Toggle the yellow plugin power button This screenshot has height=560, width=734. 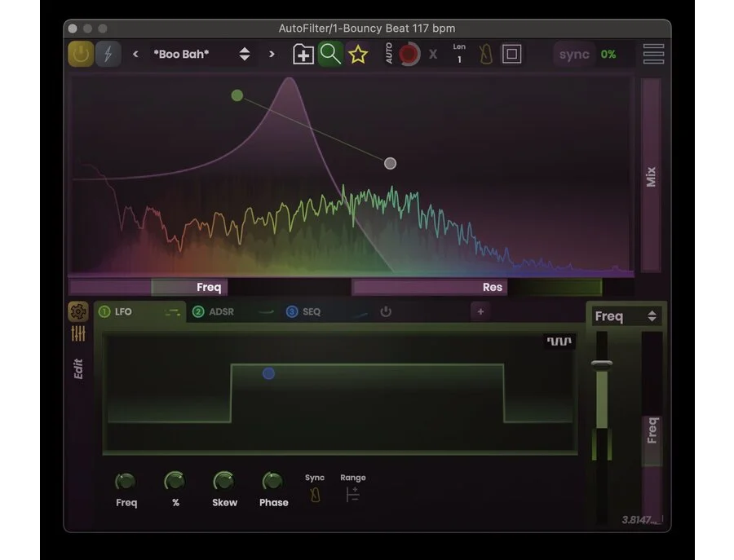[x=81, y=55]
